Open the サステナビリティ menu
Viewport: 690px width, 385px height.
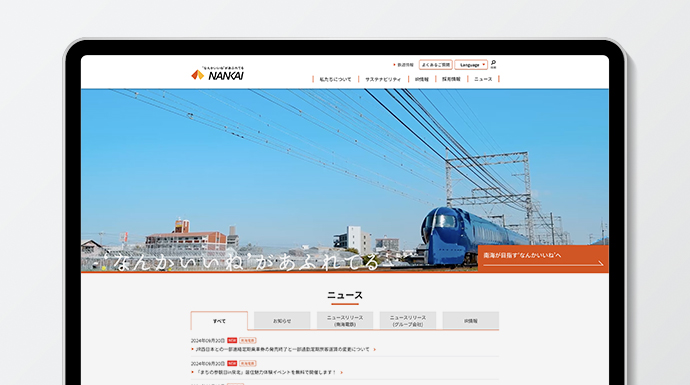tap(383, 79)
